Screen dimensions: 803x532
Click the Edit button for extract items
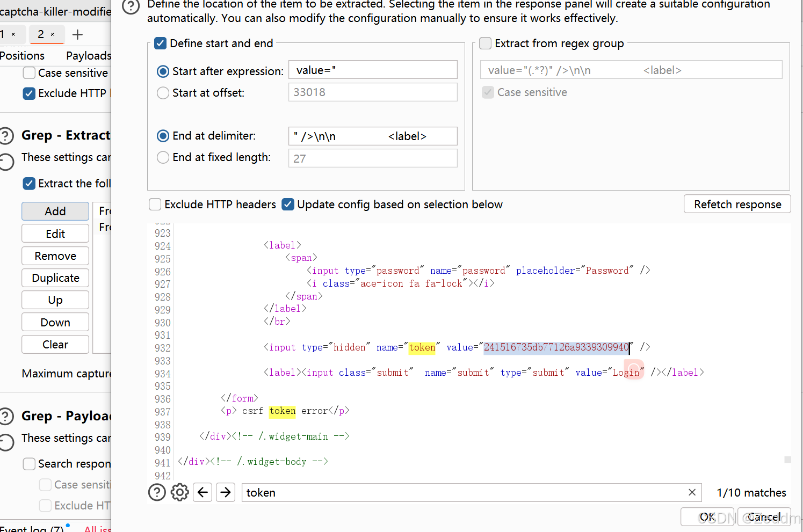[55, 234]
